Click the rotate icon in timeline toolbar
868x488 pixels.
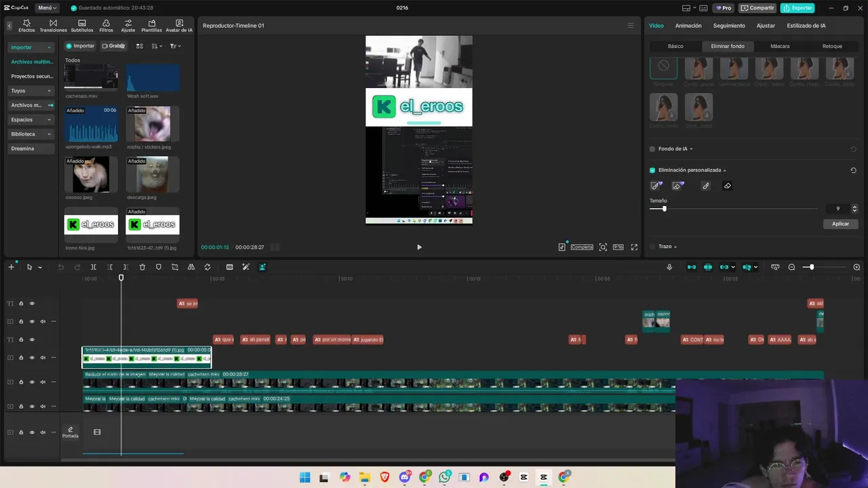click(208, 267)
